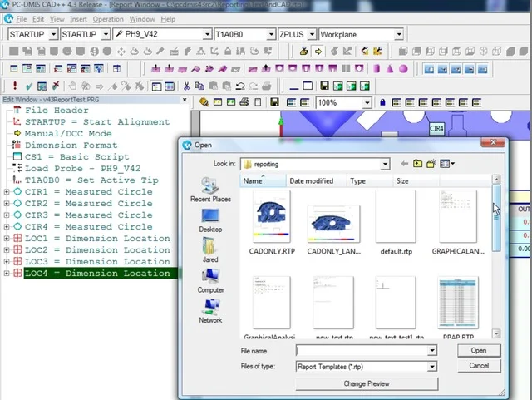This screenshot has width=532, height=400.
Task: Click the Create New Folder icon
Action: (431, 165)
